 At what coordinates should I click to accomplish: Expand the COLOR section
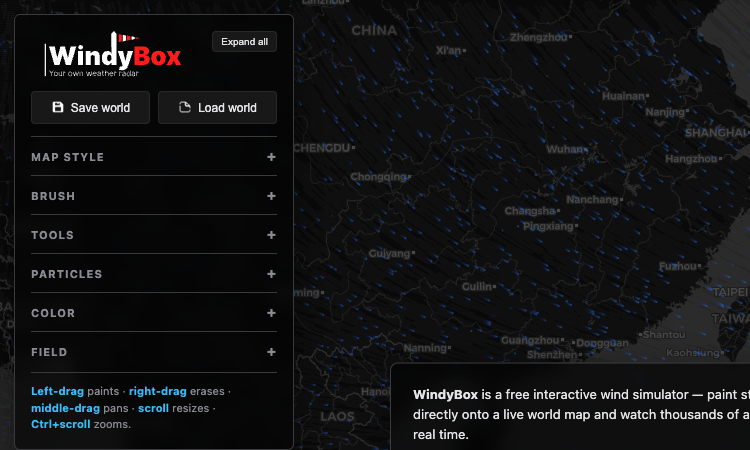coord(154,313)
